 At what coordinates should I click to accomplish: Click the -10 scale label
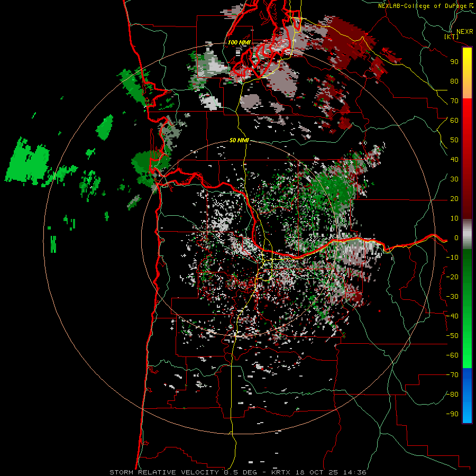[452, 258]
